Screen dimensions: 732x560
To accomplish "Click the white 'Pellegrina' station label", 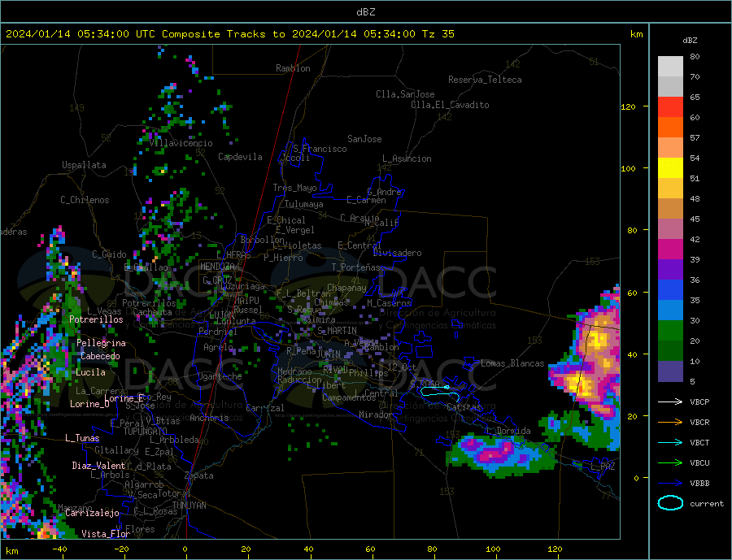I will pyautogui.click(x=101, y=343).
